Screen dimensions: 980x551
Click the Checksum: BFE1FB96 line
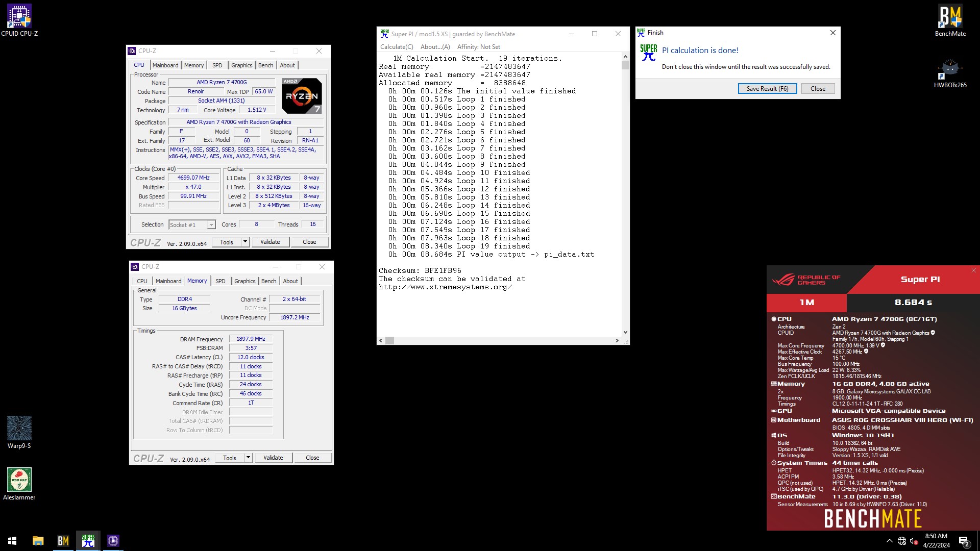pyautogui.click(x=420, y=271)
